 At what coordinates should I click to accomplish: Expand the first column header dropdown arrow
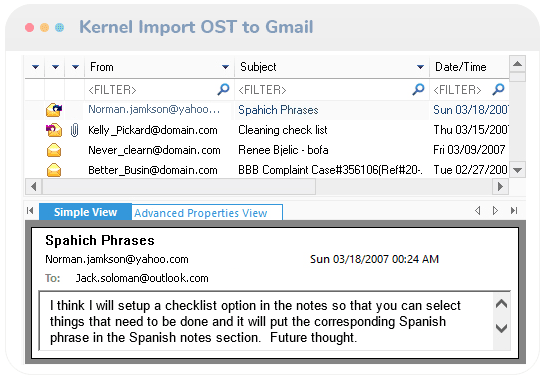pos(35,67)
